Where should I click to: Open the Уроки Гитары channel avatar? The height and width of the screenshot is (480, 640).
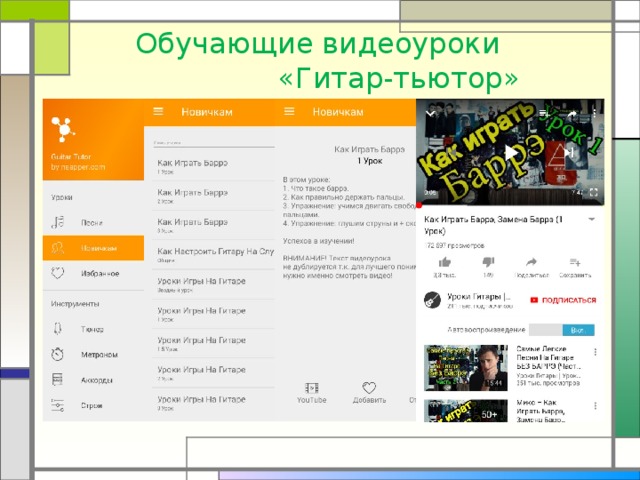(x=432, y=300)
